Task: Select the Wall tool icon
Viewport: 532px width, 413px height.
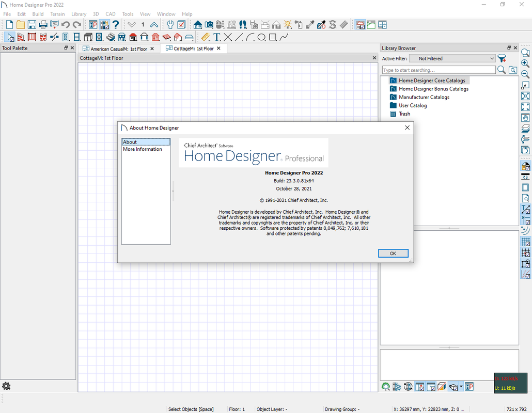Action: coord(21,37)
